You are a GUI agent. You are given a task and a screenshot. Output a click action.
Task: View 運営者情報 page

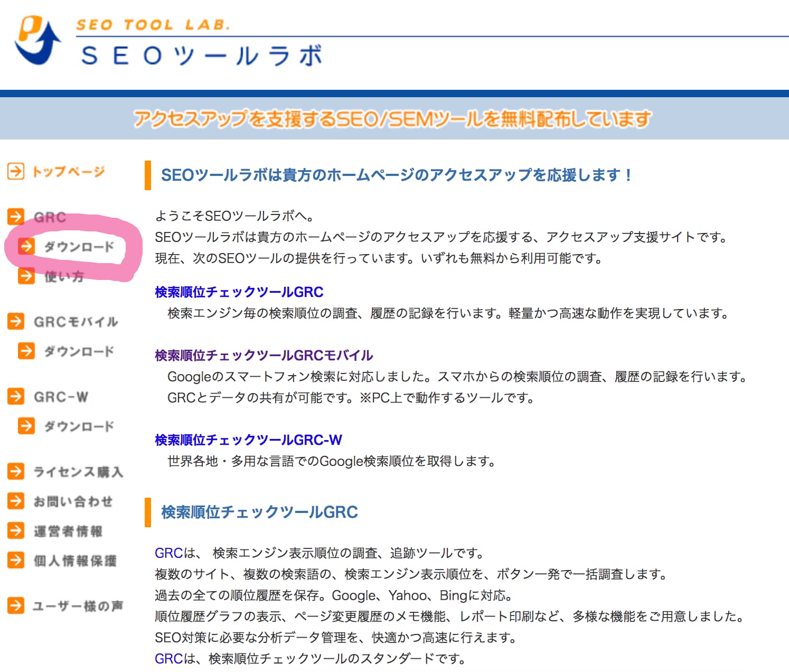tap(68, 531)
